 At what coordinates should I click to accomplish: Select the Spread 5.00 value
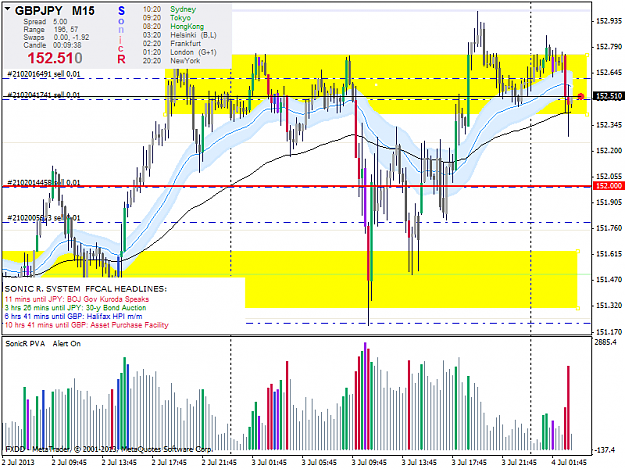point(45,22)
